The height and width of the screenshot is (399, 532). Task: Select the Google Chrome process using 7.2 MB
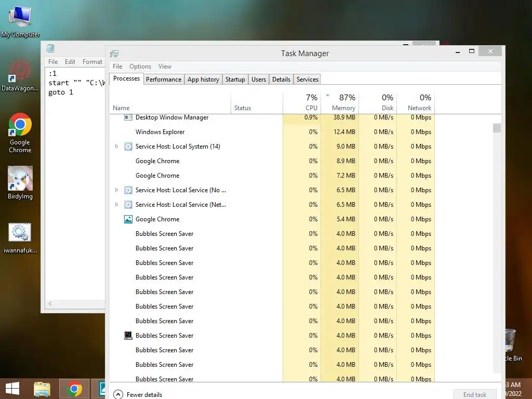pos(272,176)
